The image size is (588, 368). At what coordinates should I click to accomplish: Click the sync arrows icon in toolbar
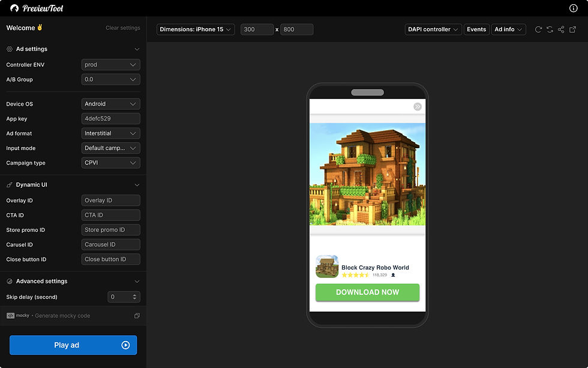point(550,29)
